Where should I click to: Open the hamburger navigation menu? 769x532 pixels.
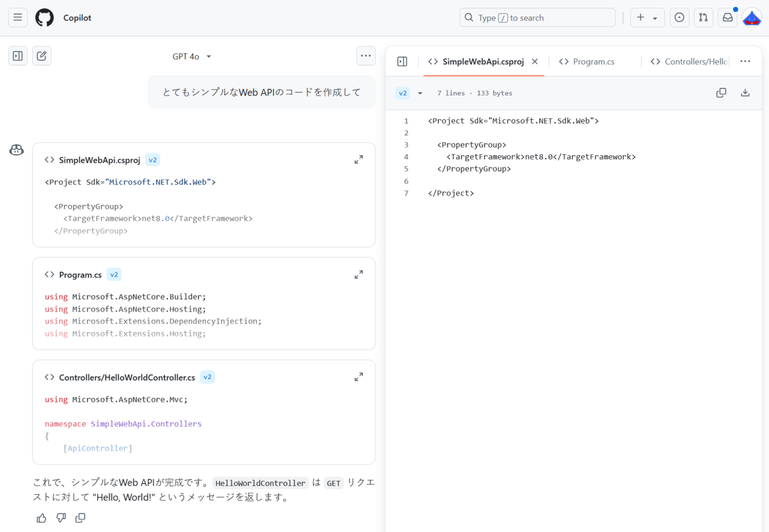[18, 17]
